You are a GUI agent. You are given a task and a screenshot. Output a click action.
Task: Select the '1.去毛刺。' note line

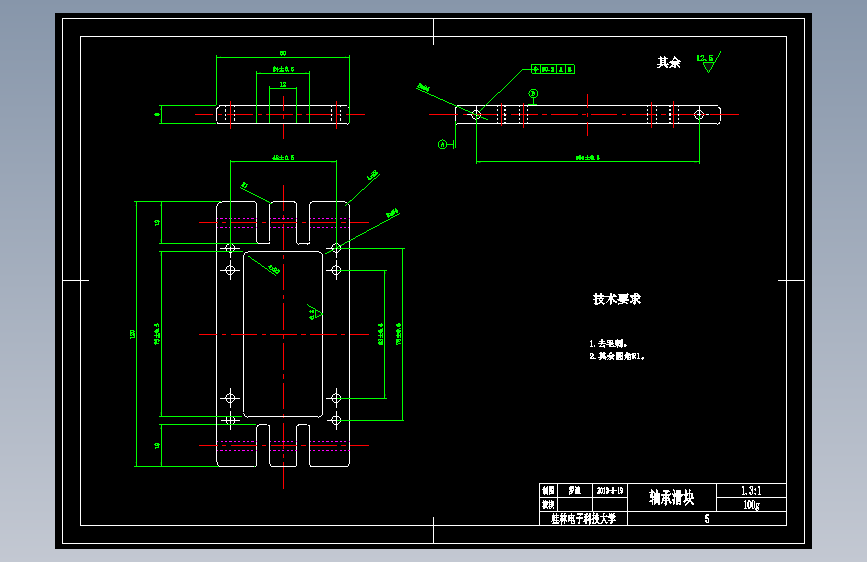pyautogui.click(x=608, y=344)
